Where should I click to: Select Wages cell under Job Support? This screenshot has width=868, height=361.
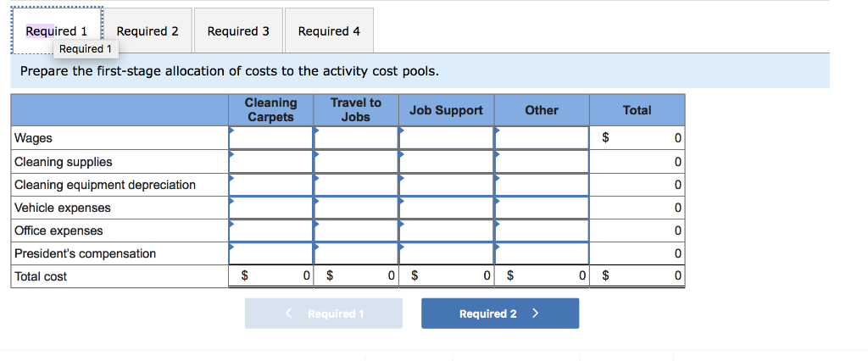coord(446,138)
